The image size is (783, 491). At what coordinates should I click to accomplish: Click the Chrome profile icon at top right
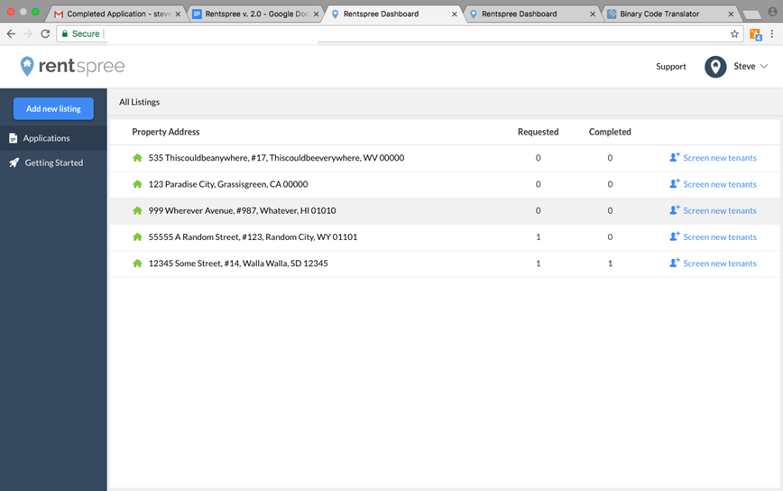pyautogui.click(x=773, y=11)
